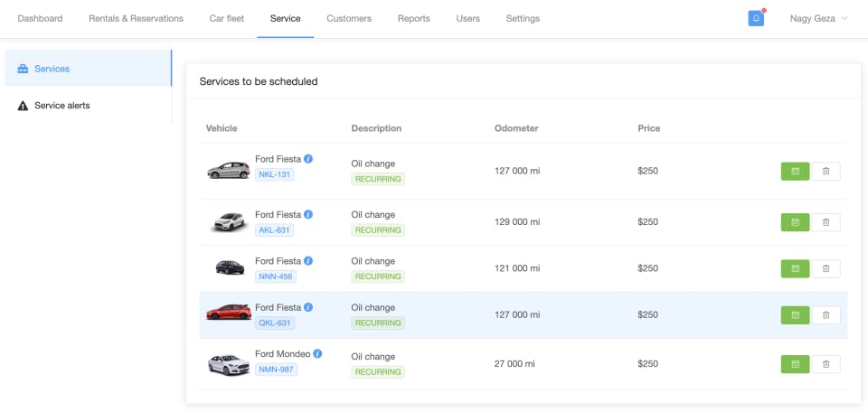The image size is (868, 412).
Task: Delete the QKL-631 service entry
Action: [x=826, y=315]
